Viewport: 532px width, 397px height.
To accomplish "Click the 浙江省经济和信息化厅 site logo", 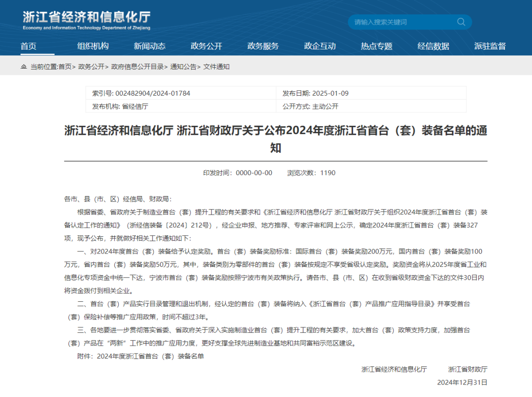I will coord(86,20).
